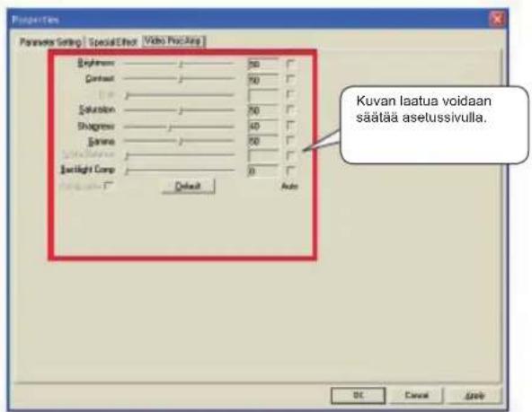The width and height of the screenshot is (532, 412).
Task: Click the Gamma slider thumb
Action: point(181,141)
